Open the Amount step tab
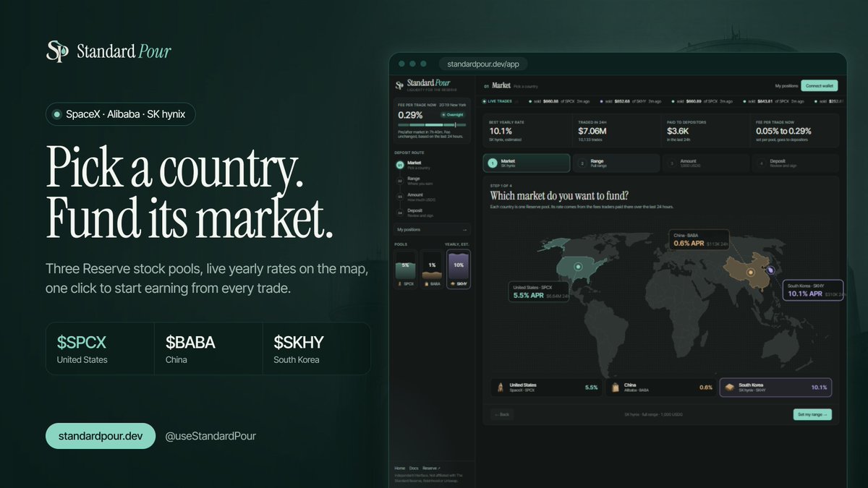 [x=706, y=163]
